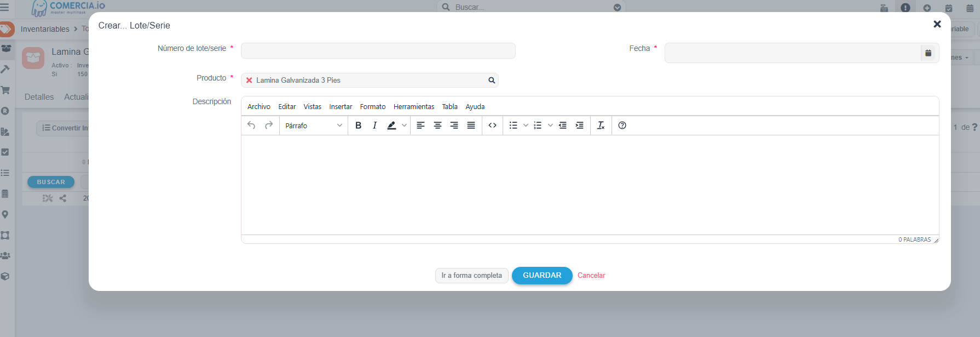The image size is (980, 337).
Task: Open the Insertar menu
Action: click(341, 107)
